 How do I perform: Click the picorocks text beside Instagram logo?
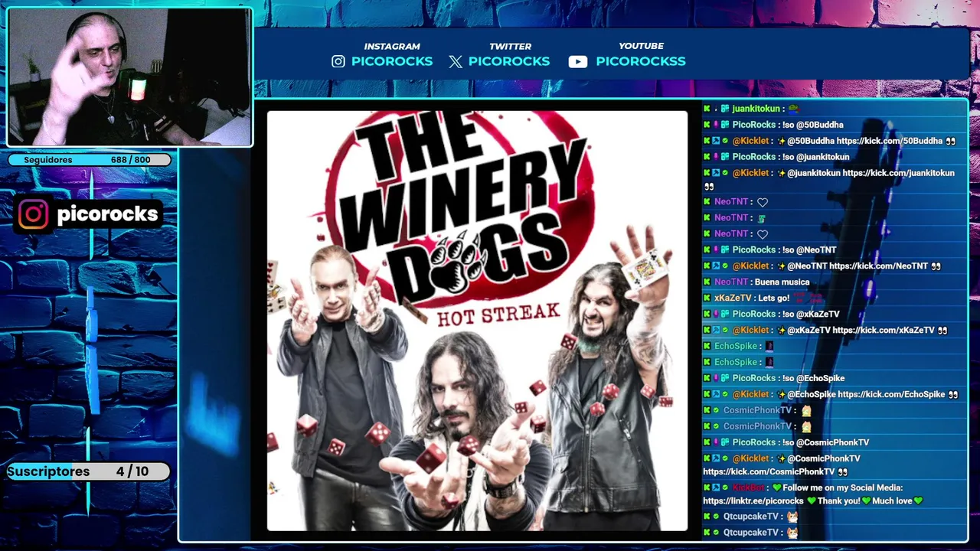click(107, 214)
